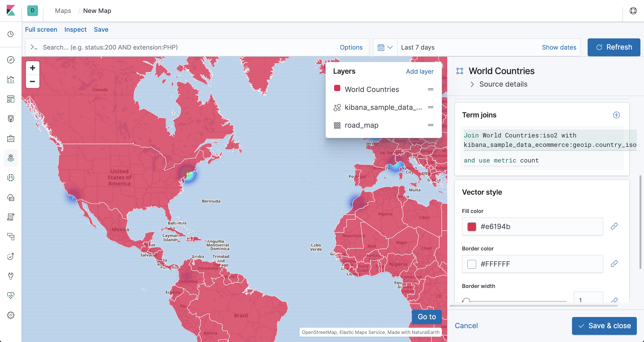Open Dev Tools wrench icon in sidebar

click(x=11, y=276)
